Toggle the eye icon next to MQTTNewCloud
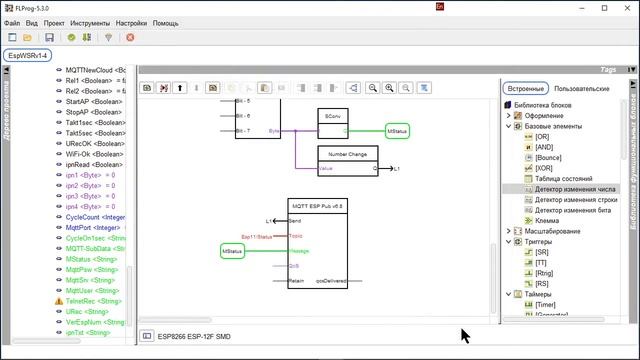This screenshot has height=360, width=640. (x=59, y=70)
